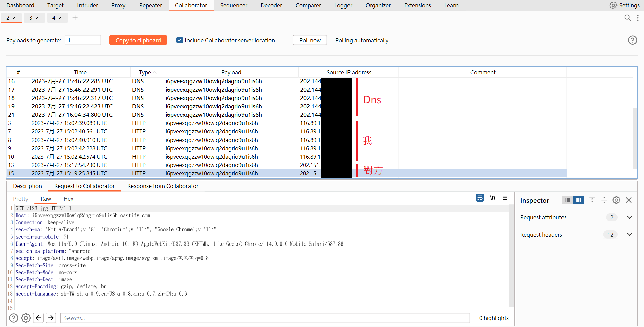
Task: Open the Organizer tab
Action: click(378, 5)
